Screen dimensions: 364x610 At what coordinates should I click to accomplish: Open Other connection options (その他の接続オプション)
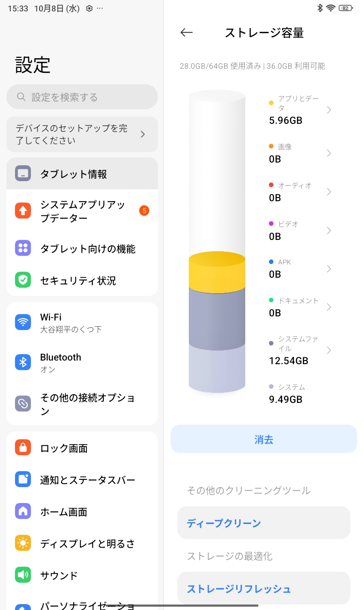point(87,404)
